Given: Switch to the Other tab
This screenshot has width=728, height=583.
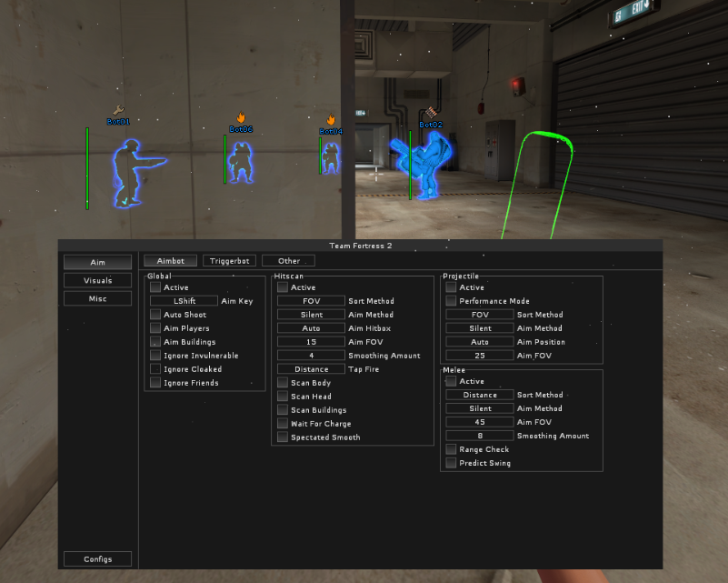Looking at the screenshot, I should [x=288, y=261].
